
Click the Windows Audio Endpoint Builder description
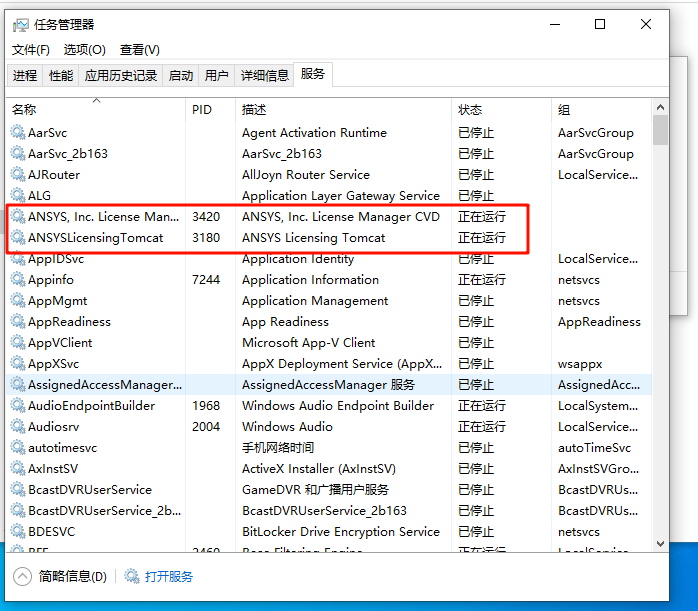338,405
